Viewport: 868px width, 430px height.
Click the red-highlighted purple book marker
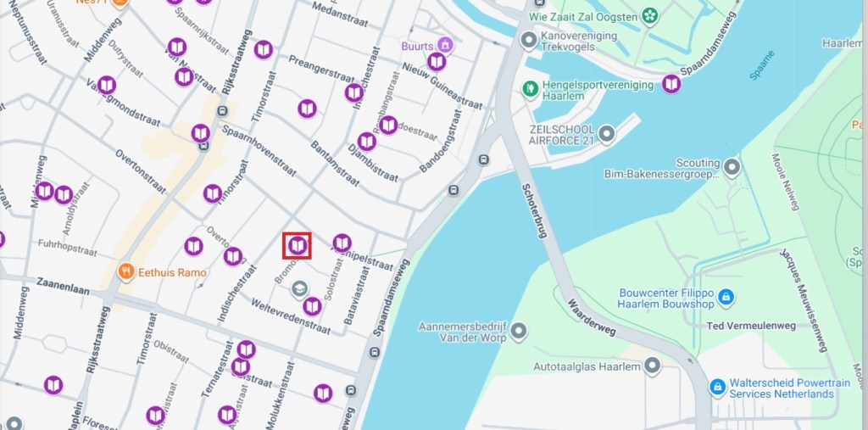[x=298, y=245]
